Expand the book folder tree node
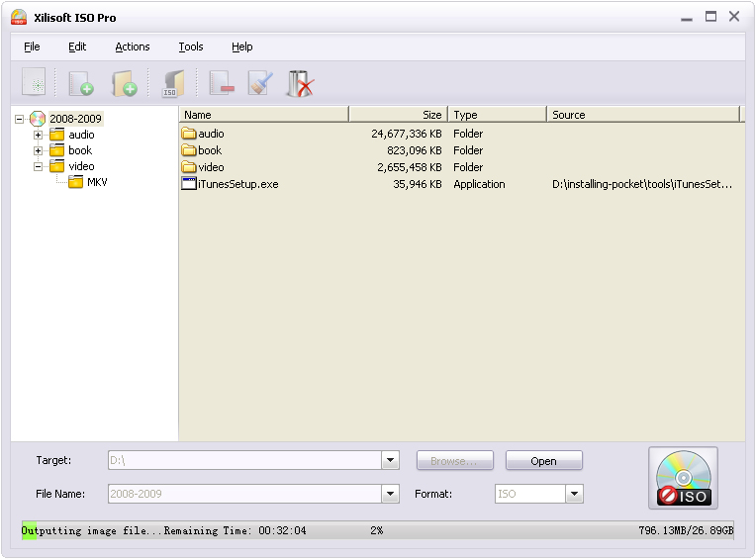 click(x=39, y=150)
